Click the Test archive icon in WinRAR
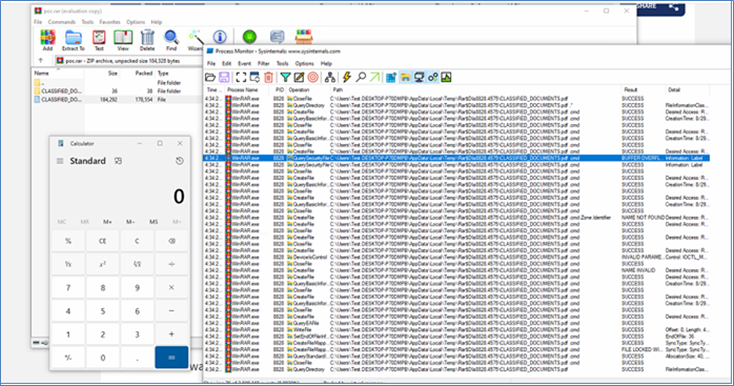This screenshot has height=386, width=734. [99, 40]
